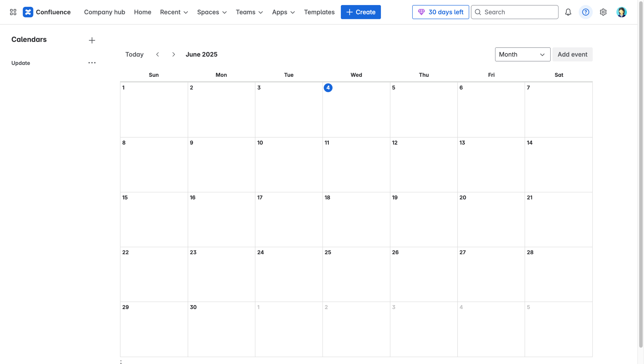Select June 18 cell
The height and width of the screenshot is (364, 644).
coord(356,219)
